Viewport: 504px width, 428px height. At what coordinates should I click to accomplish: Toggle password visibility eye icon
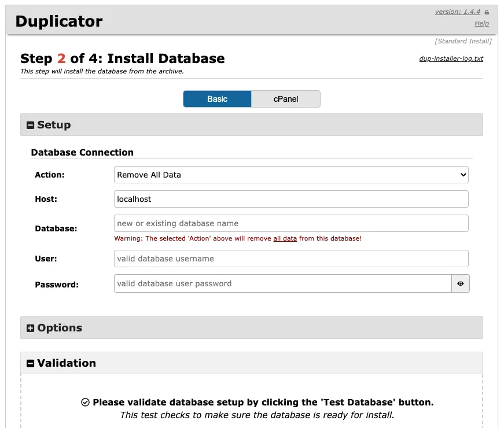tap(460, 283)
